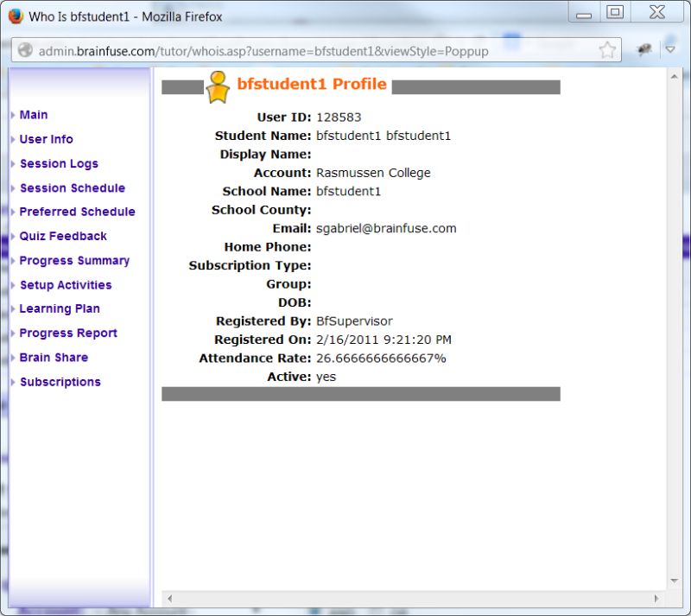Click the attendance rate 26.6666666666667%

(x=381, y=358)
